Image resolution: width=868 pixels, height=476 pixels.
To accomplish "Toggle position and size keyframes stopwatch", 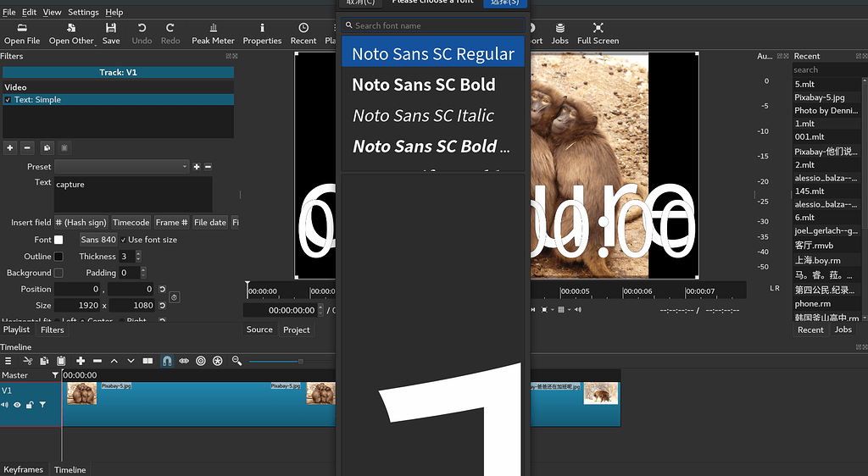I will pyautogui.click(x=174, y=297).
